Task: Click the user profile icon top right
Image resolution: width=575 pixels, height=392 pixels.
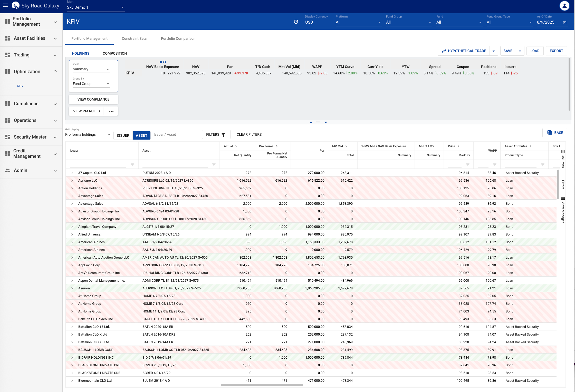Action: click(x=564, y=6)
